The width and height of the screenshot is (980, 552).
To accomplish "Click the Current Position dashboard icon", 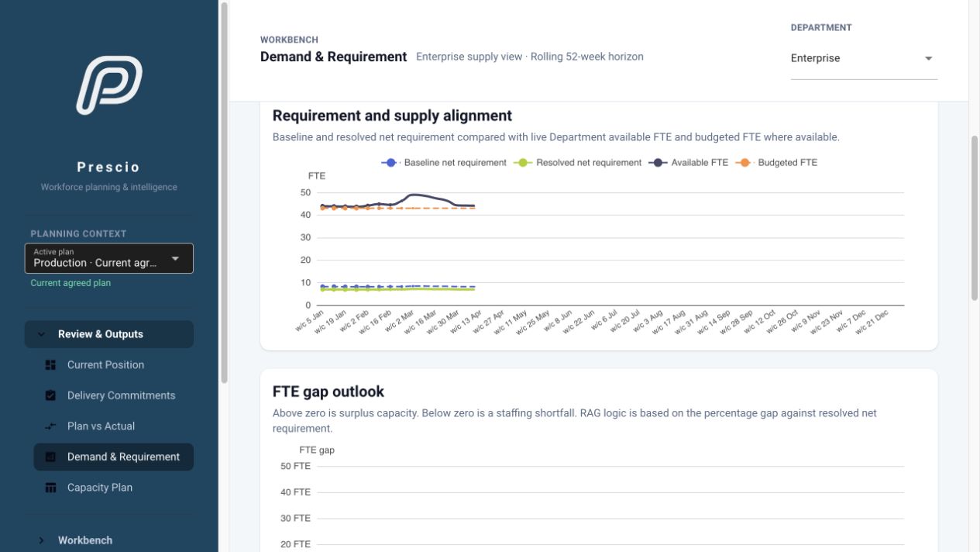I will [x=50, y=365].
